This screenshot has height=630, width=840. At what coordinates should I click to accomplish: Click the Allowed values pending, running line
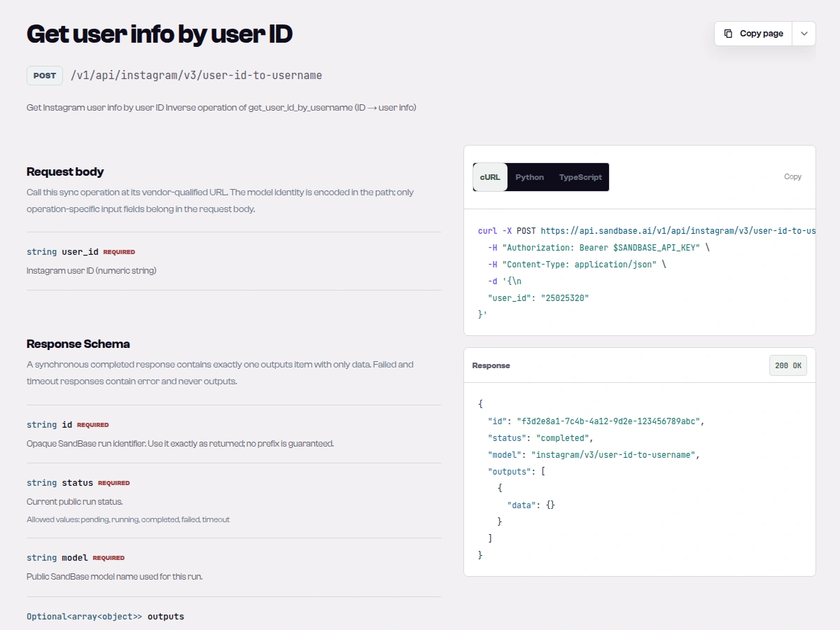(128, 519)
